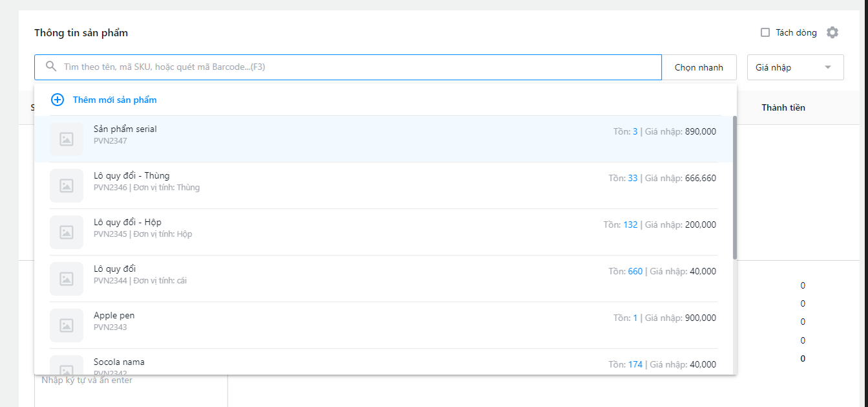Screen dimensions: 868x407
Task: Enable the Tách dòng checkbox
Action: tap(765, 32)
